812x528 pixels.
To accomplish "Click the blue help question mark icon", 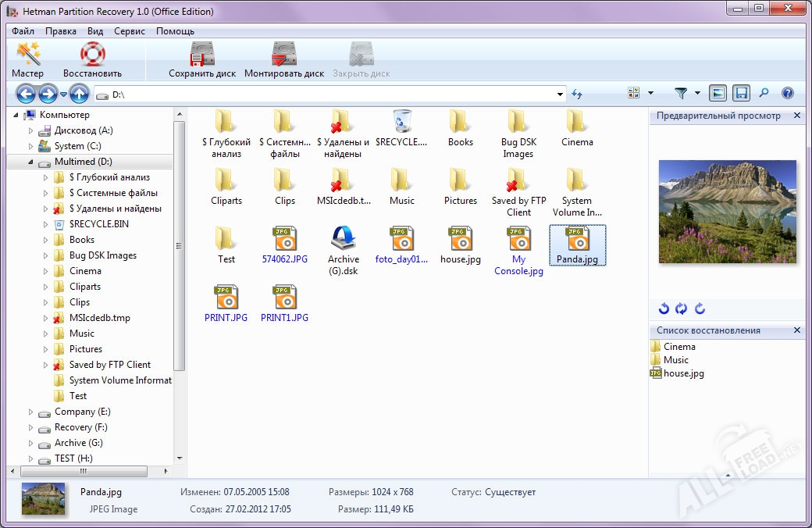I will [x=787, y=94].
